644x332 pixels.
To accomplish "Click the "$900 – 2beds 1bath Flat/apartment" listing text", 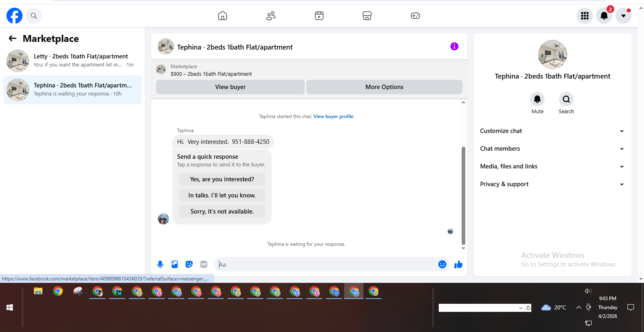I will tap(211, 74).
